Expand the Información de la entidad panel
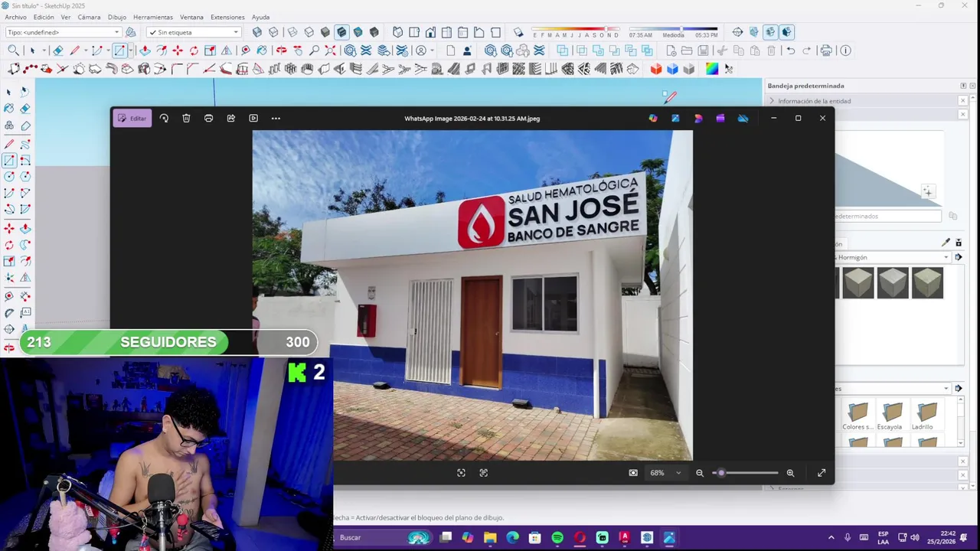980x551 pixels. click(x=772, y=101)
